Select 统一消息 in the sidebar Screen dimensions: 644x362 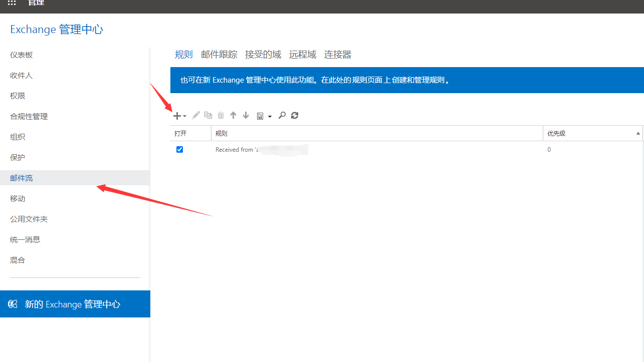(x=25, y=239)
